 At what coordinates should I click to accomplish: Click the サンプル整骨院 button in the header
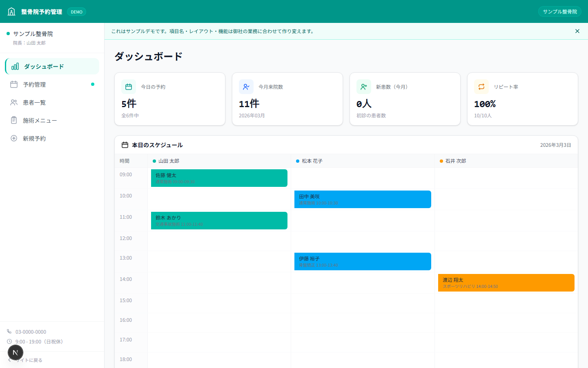[x=560, y=11]
